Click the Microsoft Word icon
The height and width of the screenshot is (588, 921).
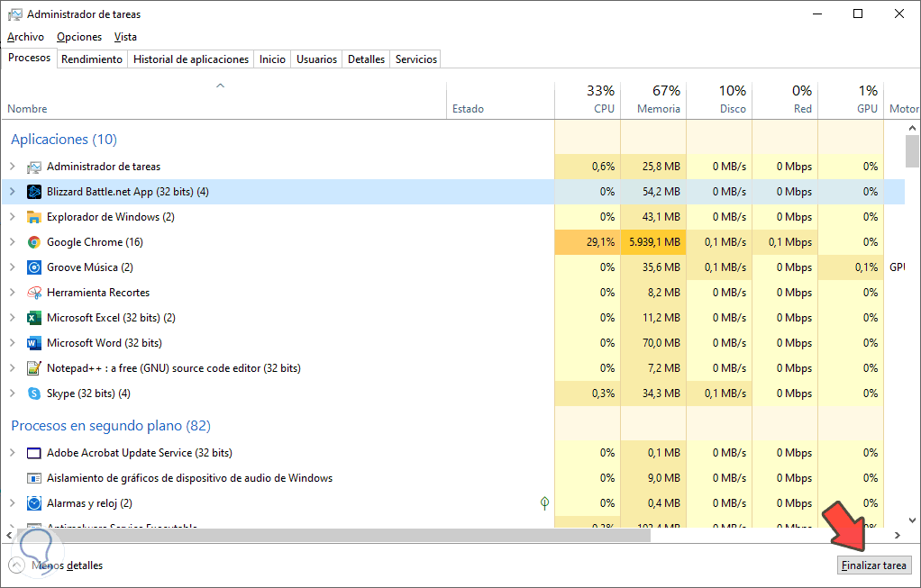tap(33, 342)
